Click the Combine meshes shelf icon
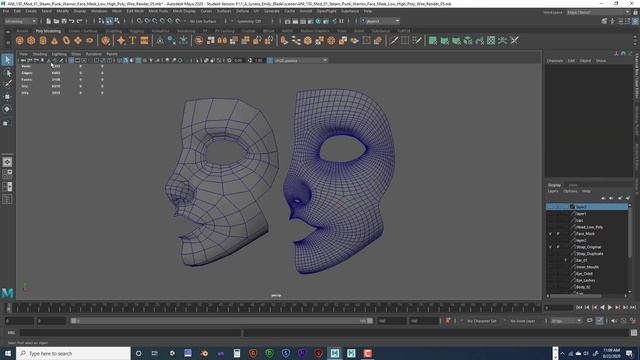Viewport: 640px width, 360px height. tap(199, 40)
